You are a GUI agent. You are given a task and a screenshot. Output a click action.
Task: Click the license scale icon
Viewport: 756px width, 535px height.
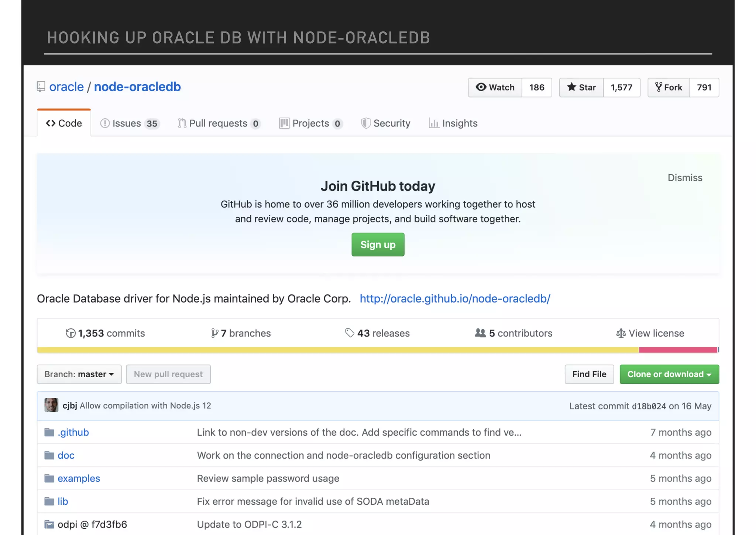coord(621,333)
